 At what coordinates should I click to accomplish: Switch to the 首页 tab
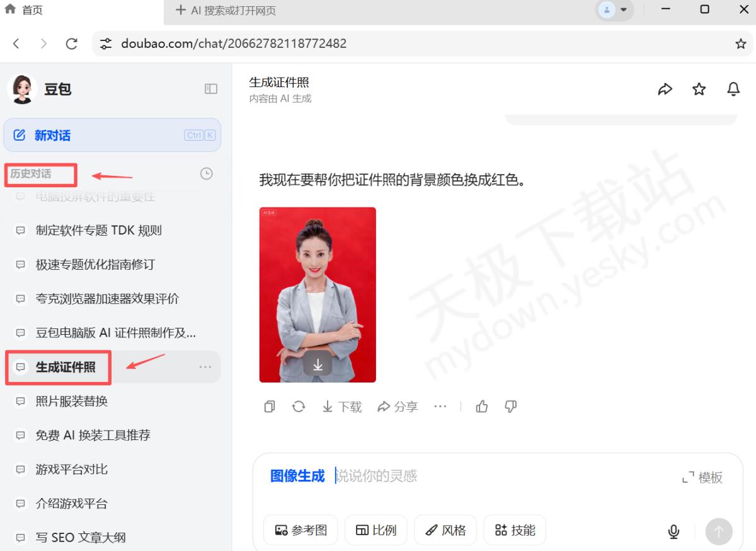[x=25, y=10]
